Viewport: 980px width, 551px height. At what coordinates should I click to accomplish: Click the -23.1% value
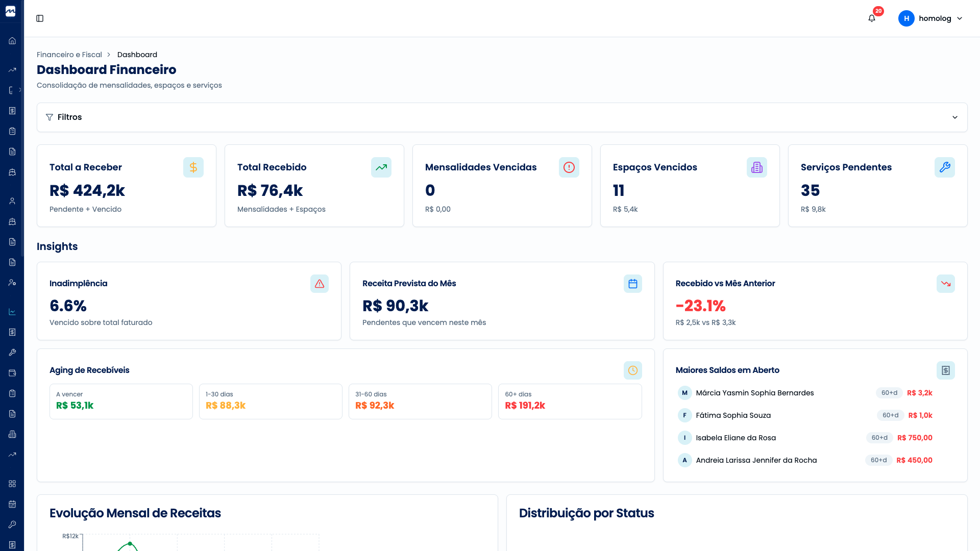pyautogui.click(x=700, y=306)
